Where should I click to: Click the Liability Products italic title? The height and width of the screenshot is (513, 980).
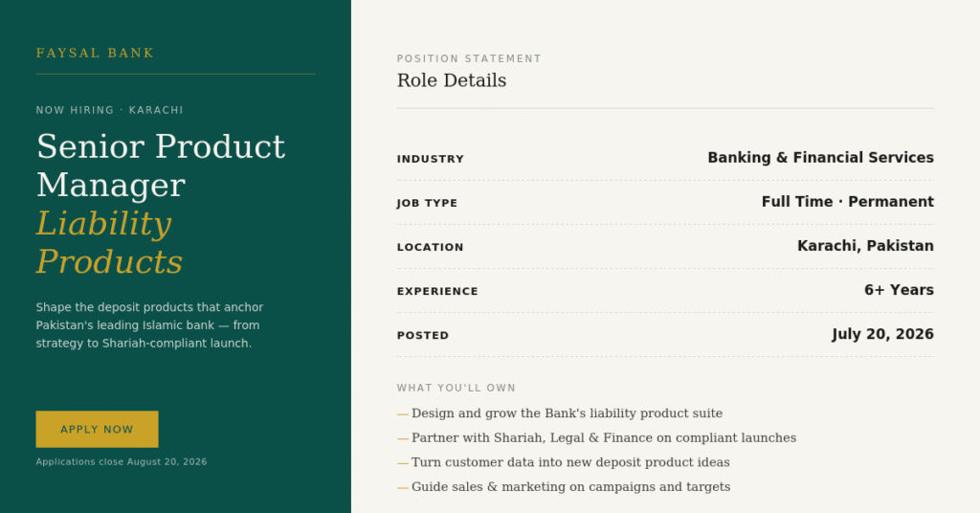(109, 242)
